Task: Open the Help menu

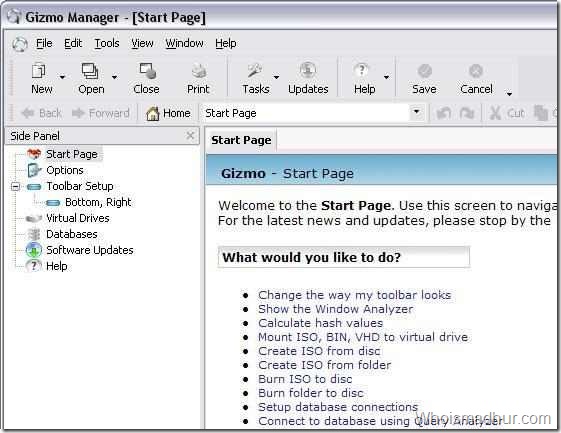Action: 226,43
